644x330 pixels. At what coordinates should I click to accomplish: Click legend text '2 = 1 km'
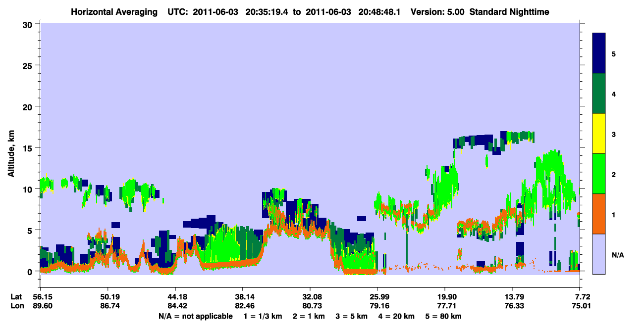click(308, 316)
